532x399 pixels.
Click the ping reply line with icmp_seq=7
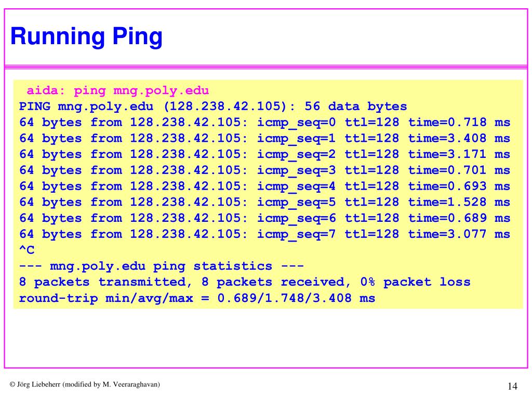(x=264, y=234)
